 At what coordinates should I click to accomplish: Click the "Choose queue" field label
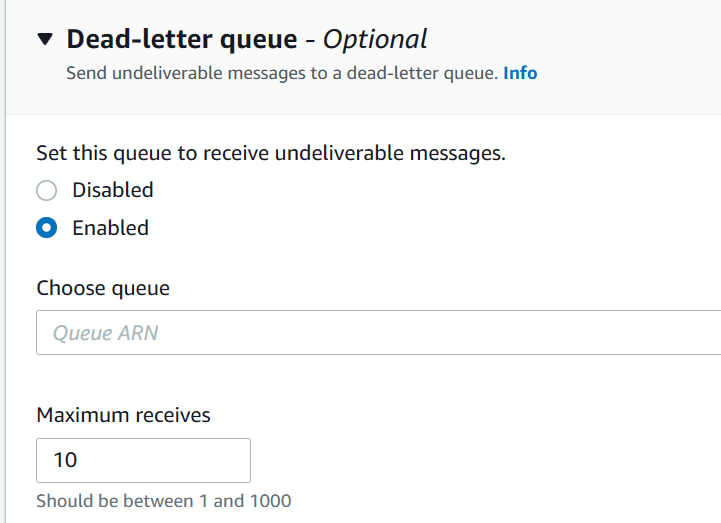(103, 288)
